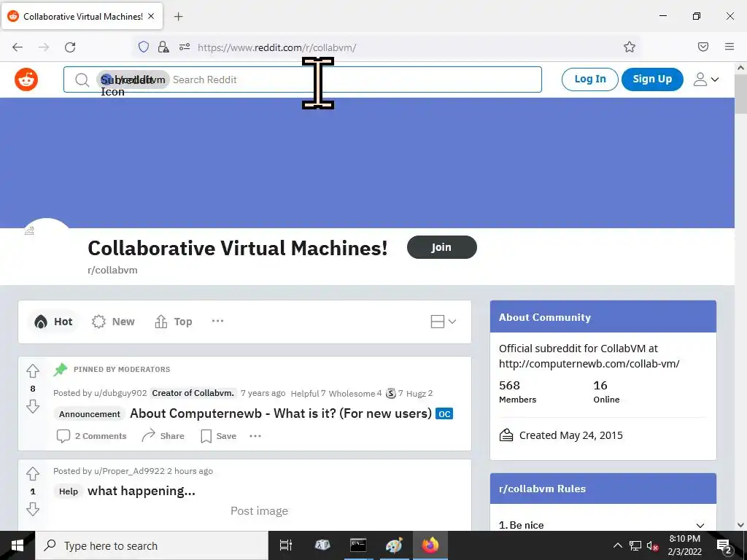Click the '16 Online' count

tap(606, 392)
